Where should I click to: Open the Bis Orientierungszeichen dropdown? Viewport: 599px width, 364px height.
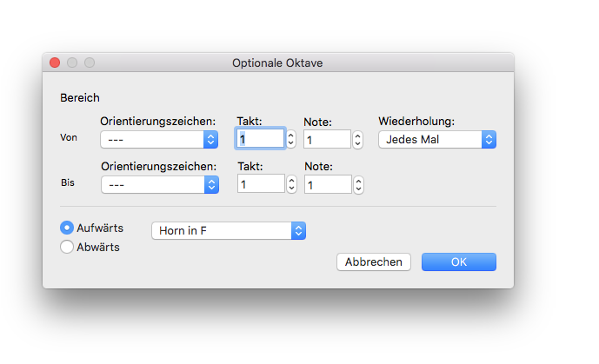pos(160,185)
